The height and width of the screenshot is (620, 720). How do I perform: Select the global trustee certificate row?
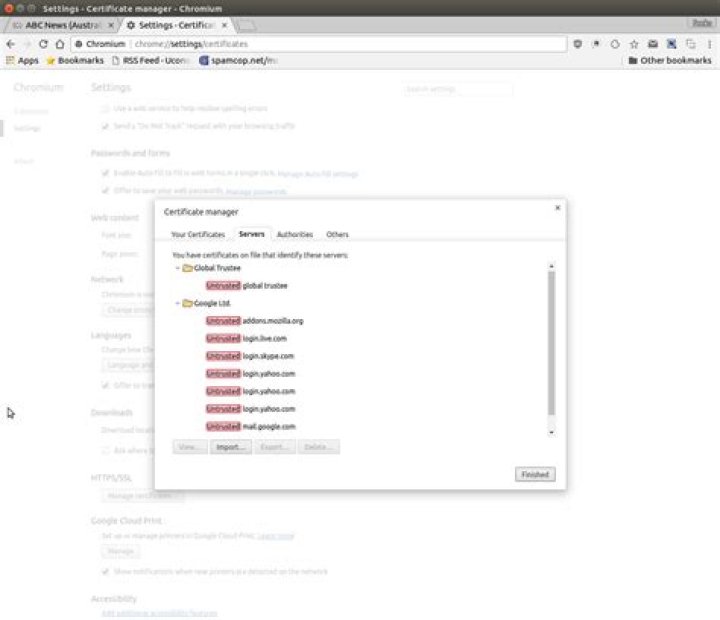(x=247, y=286)
